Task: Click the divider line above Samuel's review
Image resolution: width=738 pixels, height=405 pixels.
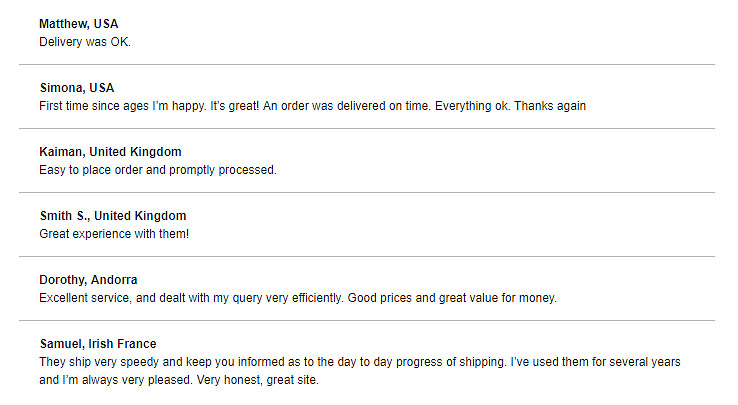Action: pos(367,321)
